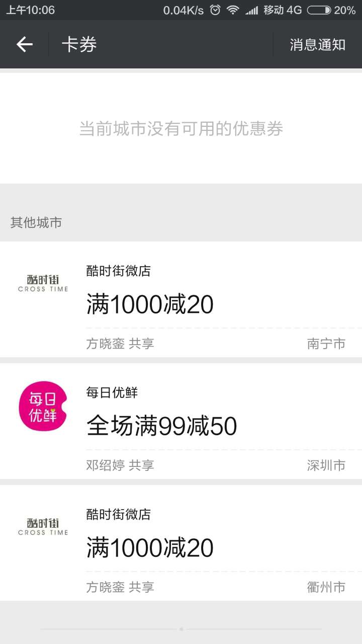The width and height of the screenshot is (362, 644).
Task: Tap the 酷时街 logo on the 衢州市 coupon
Action: 43,526
